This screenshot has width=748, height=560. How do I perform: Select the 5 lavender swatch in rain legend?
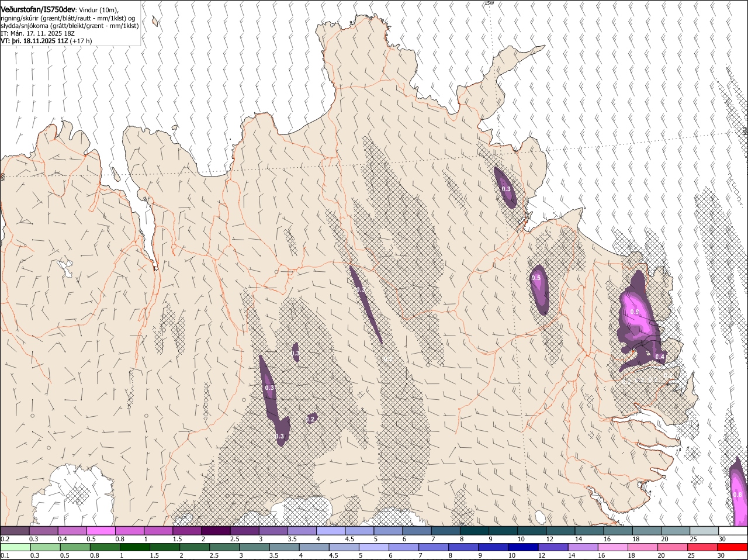pyautogui.click(x=374, y=547)
